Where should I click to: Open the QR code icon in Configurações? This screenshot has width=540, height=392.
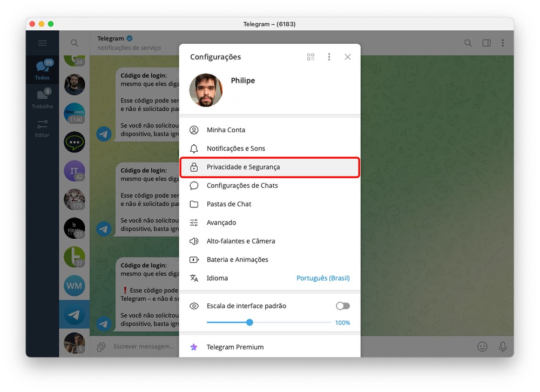[310, 57]
